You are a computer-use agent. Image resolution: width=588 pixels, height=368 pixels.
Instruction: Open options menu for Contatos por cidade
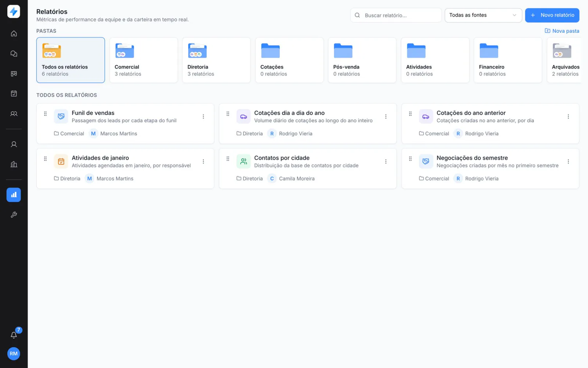[x=386, y=162]
